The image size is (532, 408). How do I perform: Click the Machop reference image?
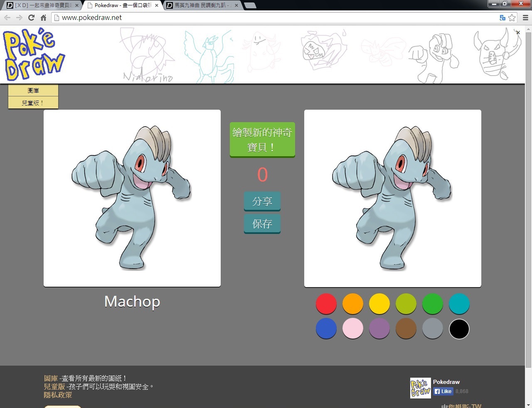point(132,198)
